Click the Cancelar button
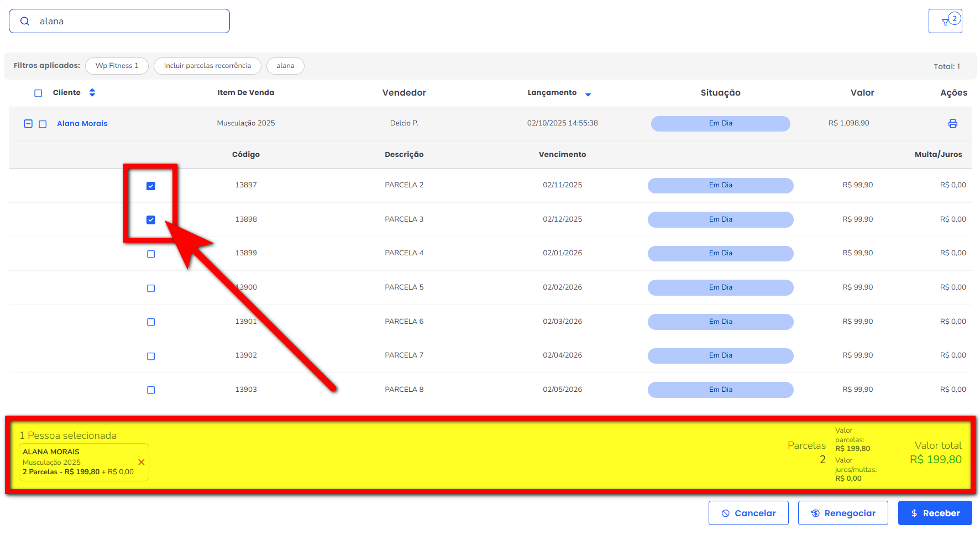Image resolution: width=980 pixels, height=535 pixels. click(x=748, y=513)
